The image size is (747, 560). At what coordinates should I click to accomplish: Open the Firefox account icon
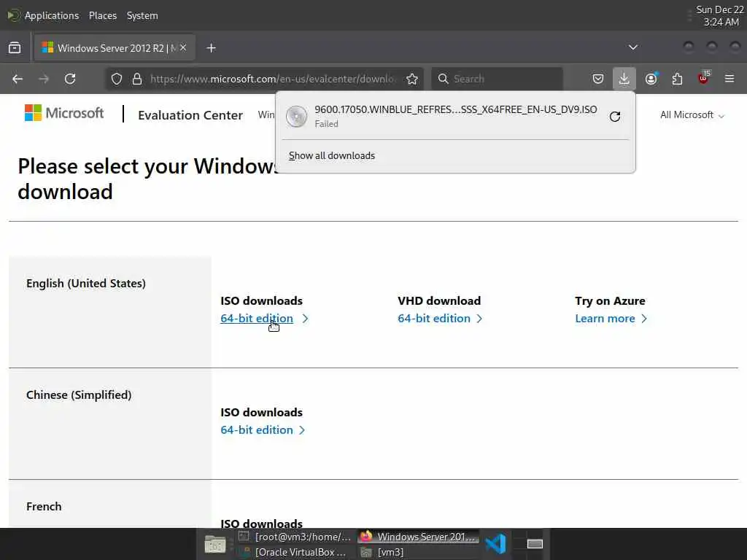[651, 79]
